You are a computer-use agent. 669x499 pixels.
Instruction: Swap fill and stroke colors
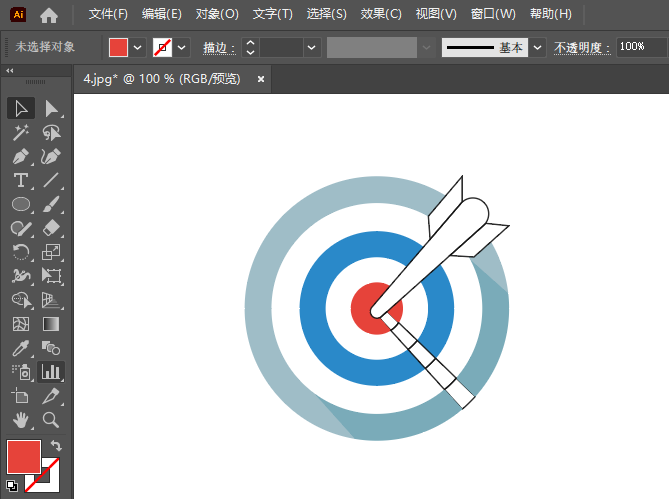[x=56, y=445]
